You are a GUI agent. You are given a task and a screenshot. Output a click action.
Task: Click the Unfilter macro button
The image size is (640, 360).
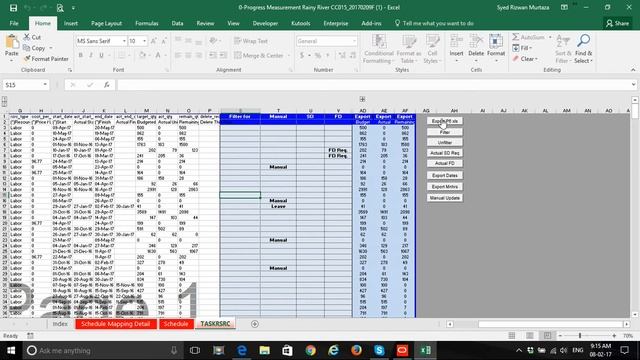point(444,142)
